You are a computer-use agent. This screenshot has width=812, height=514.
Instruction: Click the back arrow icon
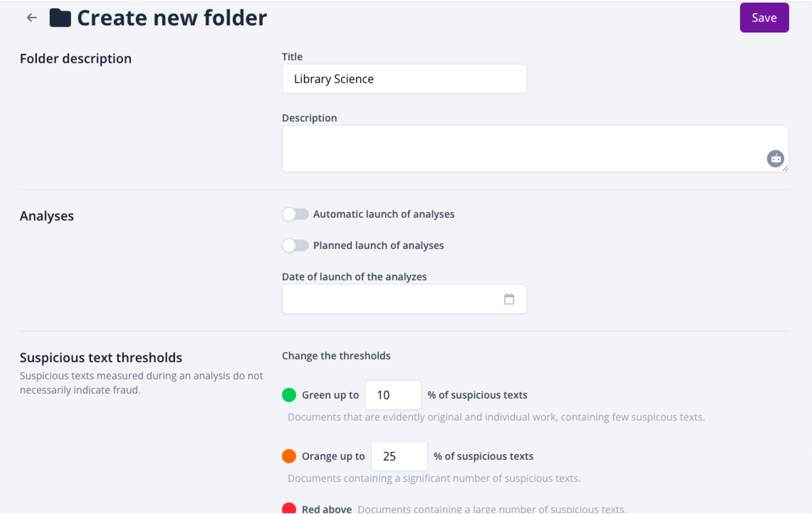[x=32, y=17]
